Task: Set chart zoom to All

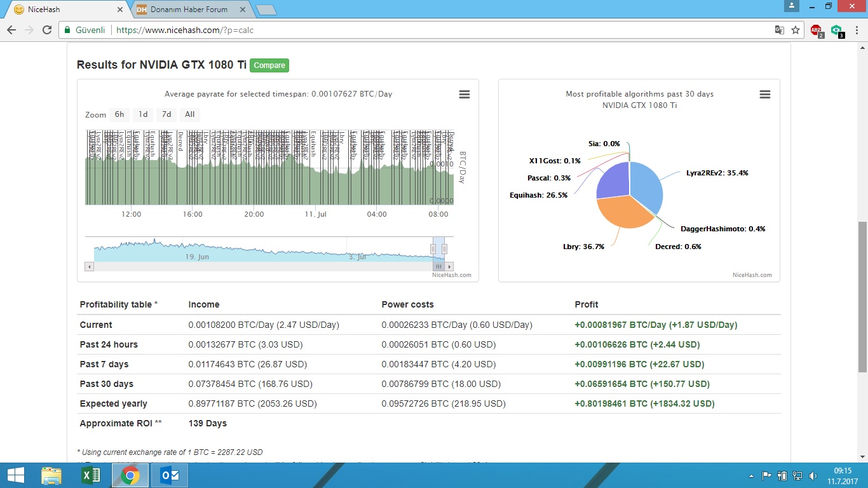Action: [189, 114]
